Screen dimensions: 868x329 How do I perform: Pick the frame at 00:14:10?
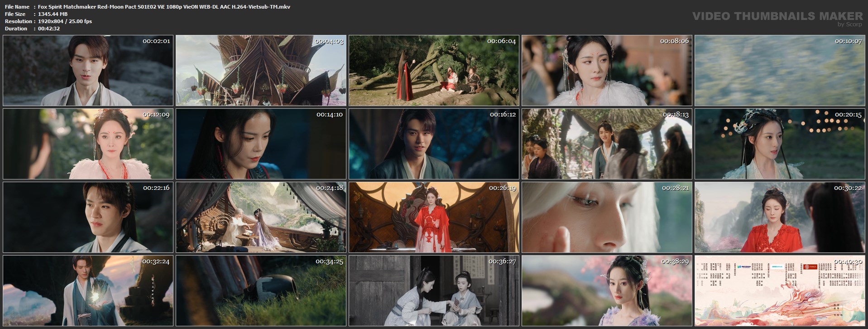261,144
